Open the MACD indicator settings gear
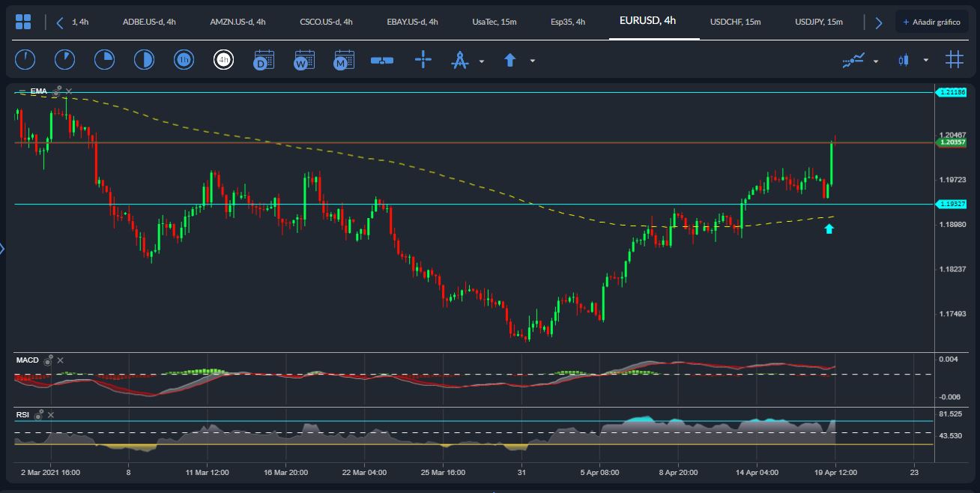The width and height of the screenshot is (980, 493). 49,360
